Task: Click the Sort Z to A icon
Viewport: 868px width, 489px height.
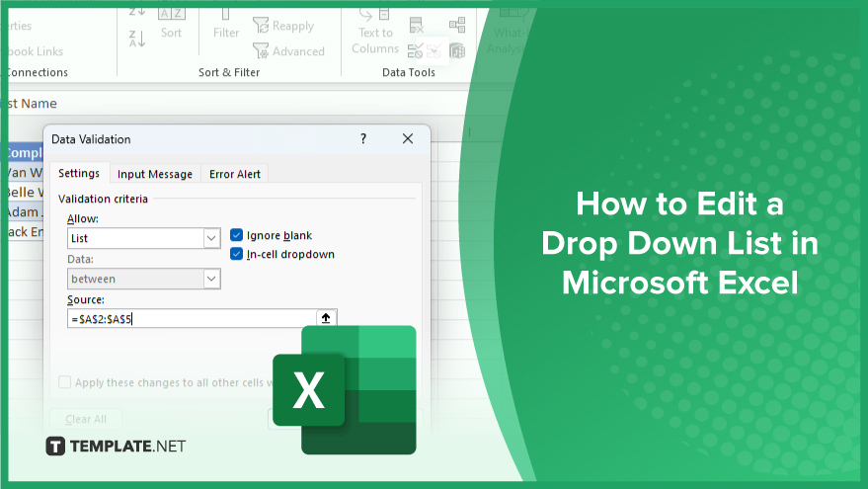Action: tap(137, 39)
